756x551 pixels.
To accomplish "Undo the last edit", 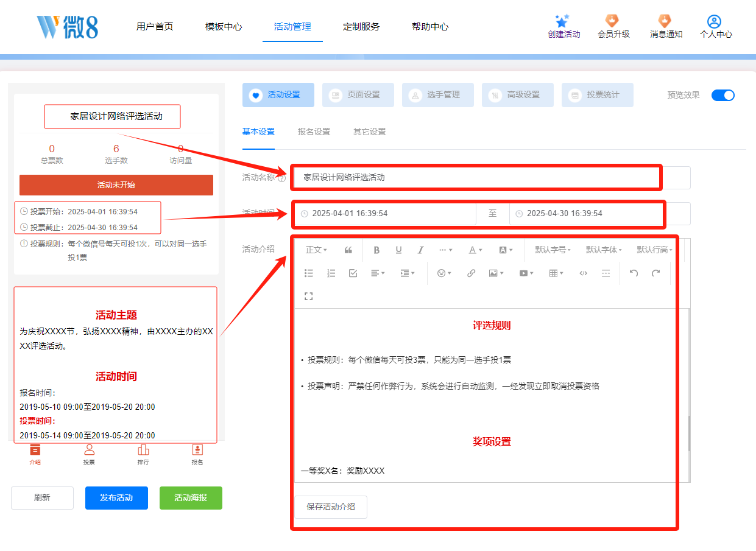I will (634, 273).
